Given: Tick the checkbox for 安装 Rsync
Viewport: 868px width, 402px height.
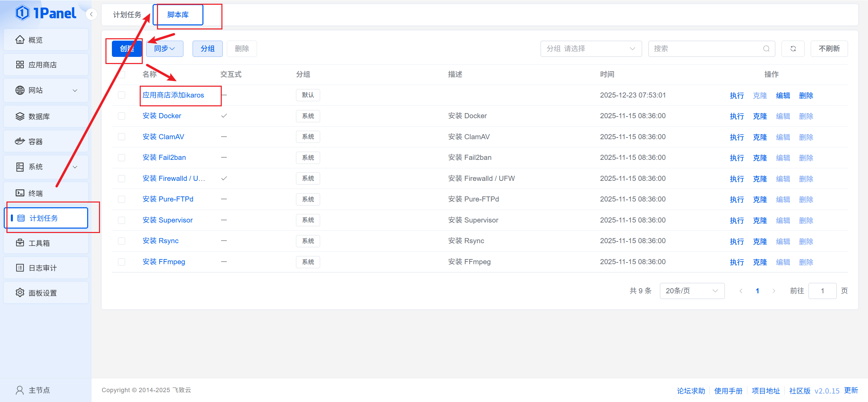Looking at the screenshot, I should click(121, 241).
